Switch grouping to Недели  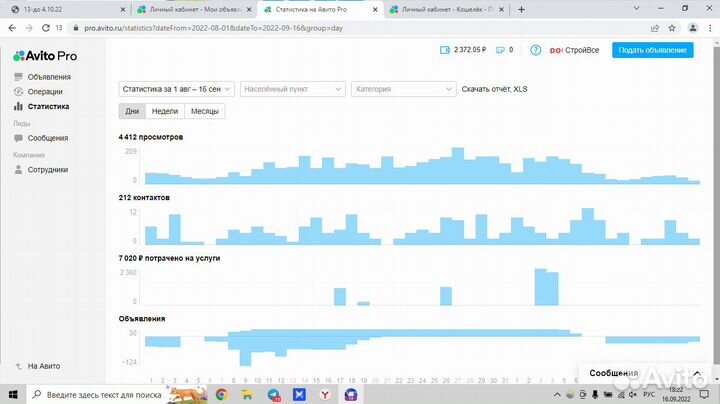click(x=165, y=111)
